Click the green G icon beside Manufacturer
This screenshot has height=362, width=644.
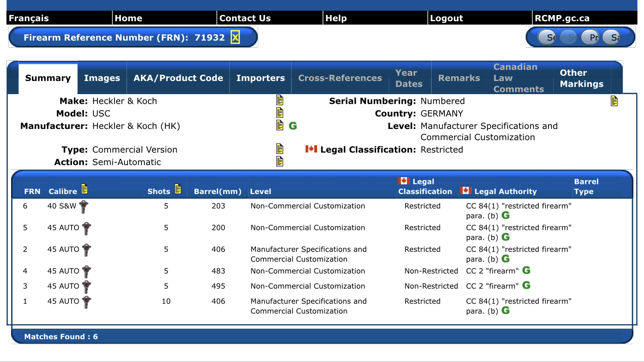point(293,126)
